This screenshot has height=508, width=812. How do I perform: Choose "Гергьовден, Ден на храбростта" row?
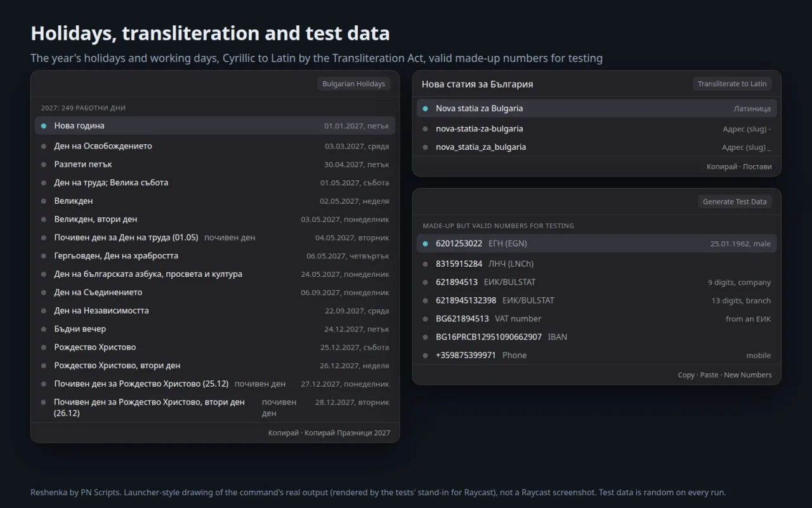(215, 256)
